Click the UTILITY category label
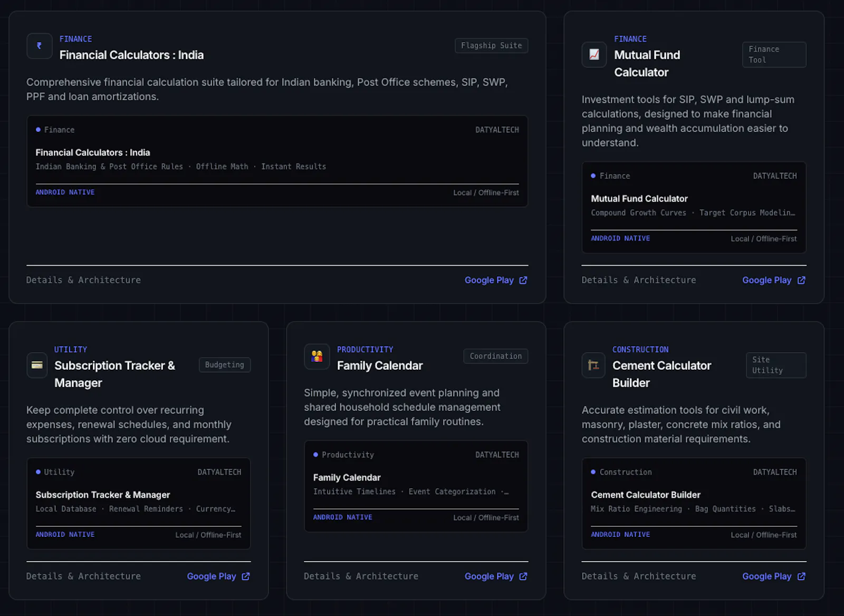Screen dimensions: 844x616 click(71, 350)
